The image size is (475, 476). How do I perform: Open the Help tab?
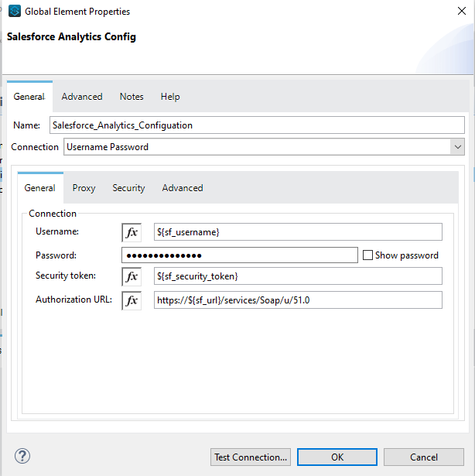click(x=170, y=97)
